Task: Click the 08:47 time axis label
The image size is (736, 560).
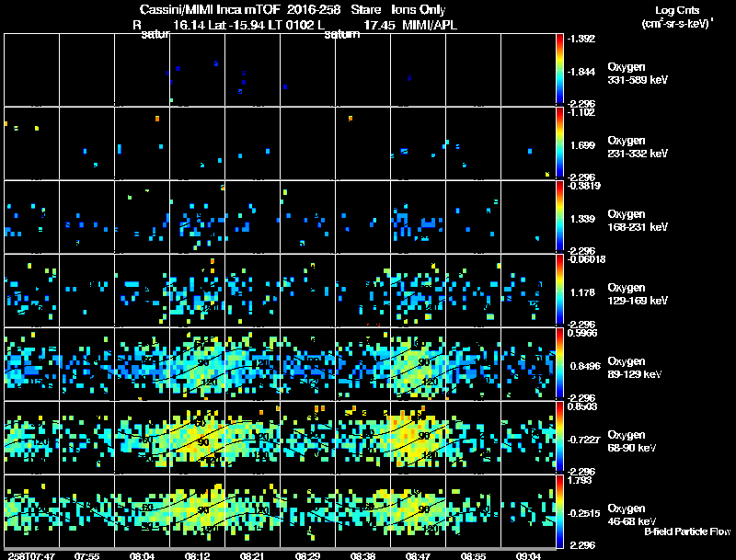Action: point(418,556)
